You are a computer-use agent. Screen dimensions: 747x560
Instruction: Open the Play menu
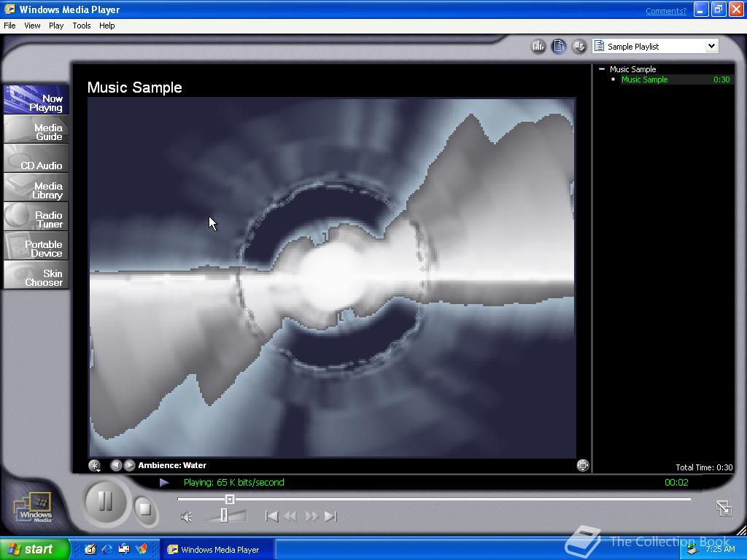[x=56, y=26]
